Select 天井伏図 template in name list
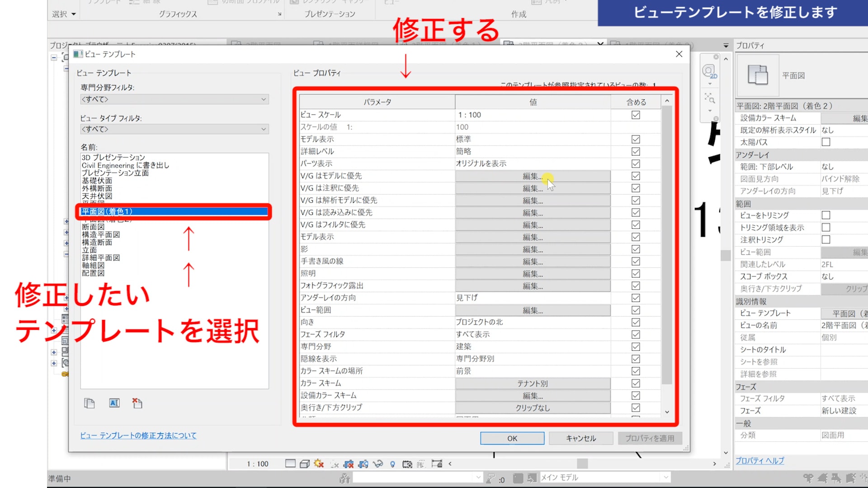868x488 pixels. (97, 196)
